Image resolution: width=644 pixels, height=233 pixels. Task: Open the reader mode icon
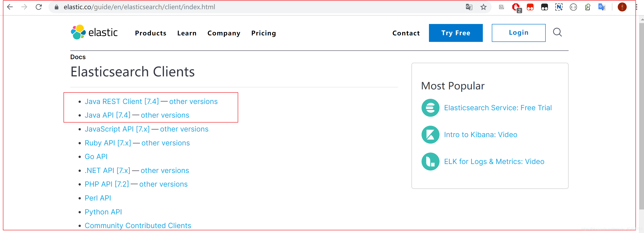501,7
